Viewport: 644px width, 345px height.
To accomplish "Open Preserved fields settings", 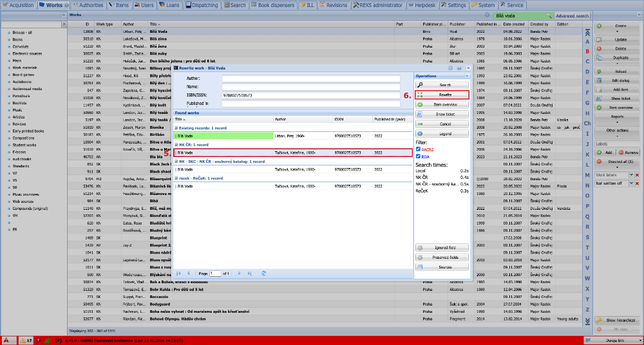I will point(442,257).
